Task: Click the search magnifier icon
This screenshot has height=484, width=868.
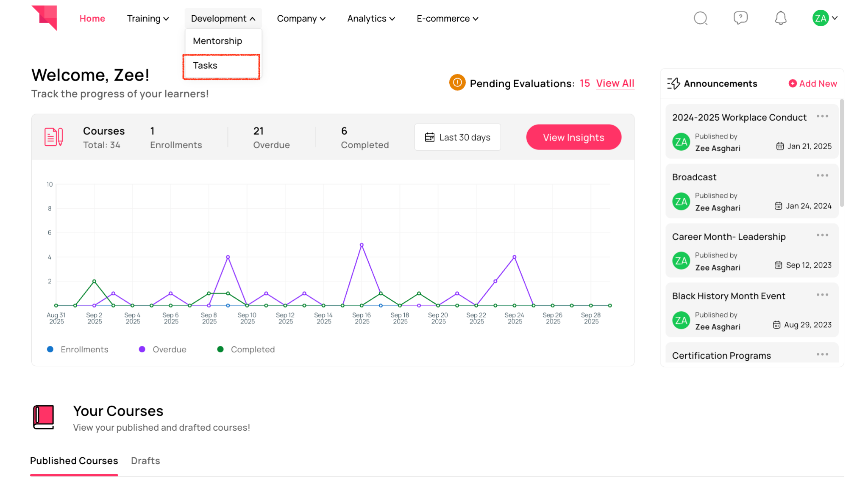Action: (700, 18)
